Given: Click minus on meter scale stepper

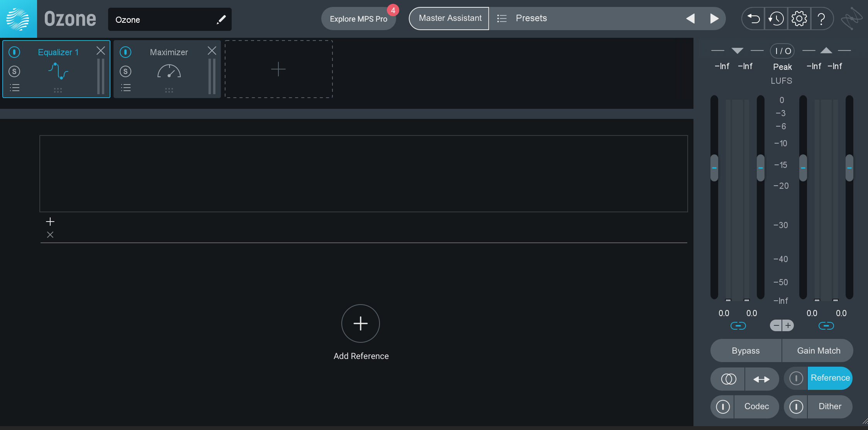Looking at the screenshot, I should (776, 325).
